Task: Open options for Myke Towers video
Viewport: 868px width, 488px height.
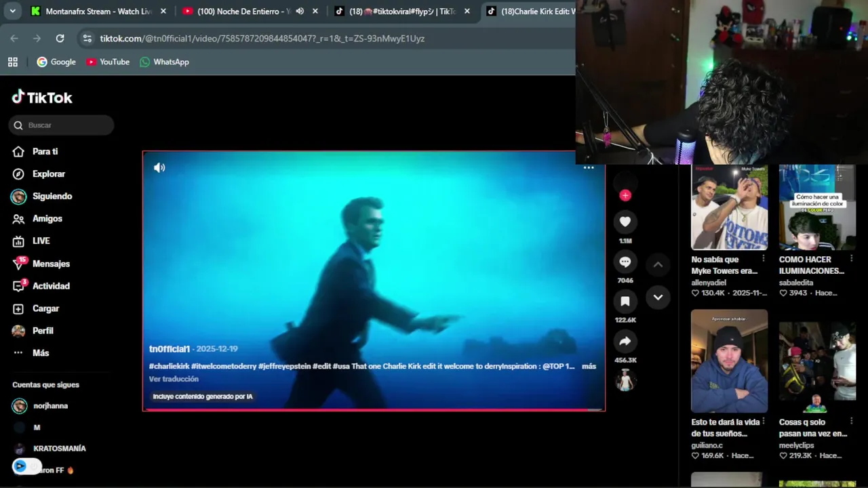Action: 764,259
